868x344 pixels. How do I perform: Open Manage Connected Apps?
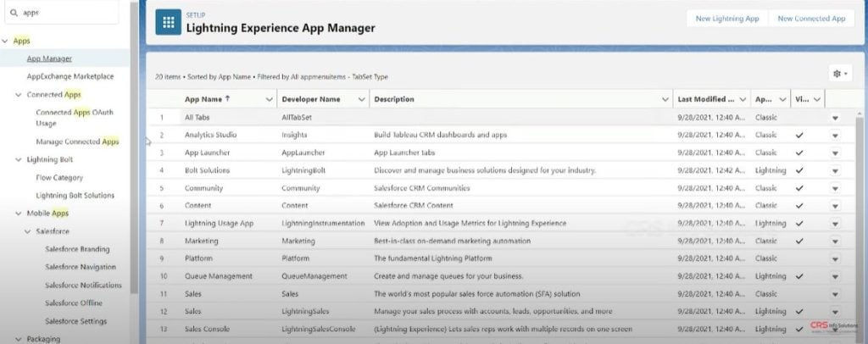tap(77, 141)
